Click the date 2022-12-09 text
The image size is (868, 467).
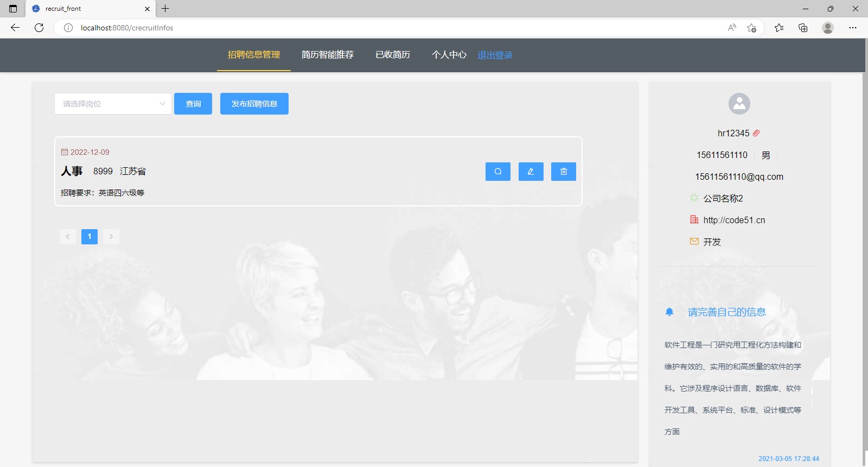[90, 152]
